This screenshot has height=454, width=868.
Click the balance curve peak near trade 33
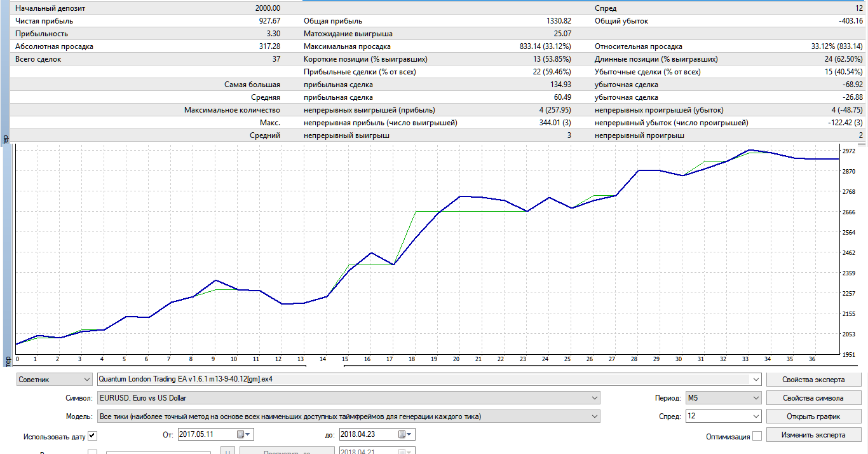coord(750,150)
